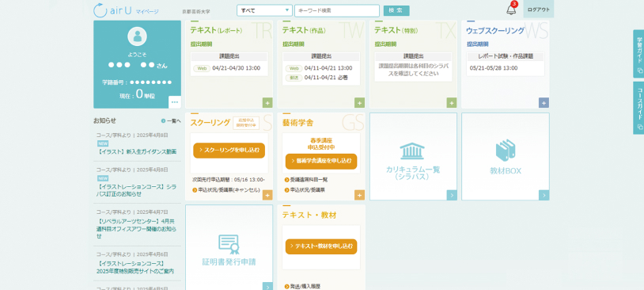Click 次回先行申込期間 : 05/16 13:00 text
The image size is (644, 290).
(x=229, y=179)
